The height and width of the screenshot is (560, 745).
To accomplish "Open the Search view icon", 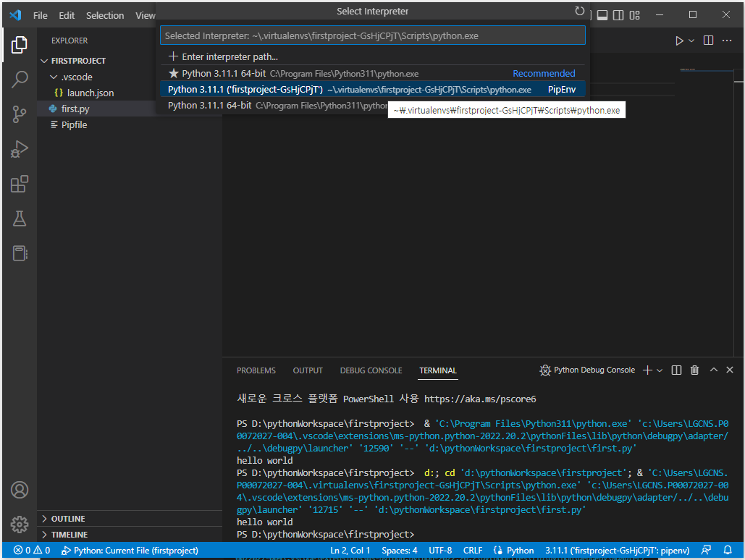I will point(19,80).
